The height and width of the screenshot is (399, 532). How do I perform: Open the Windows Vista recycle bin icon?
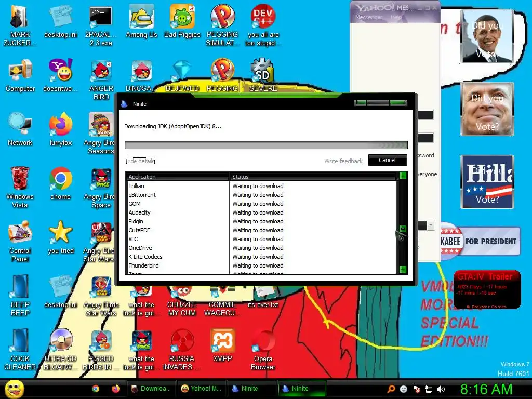pos(20,187)
